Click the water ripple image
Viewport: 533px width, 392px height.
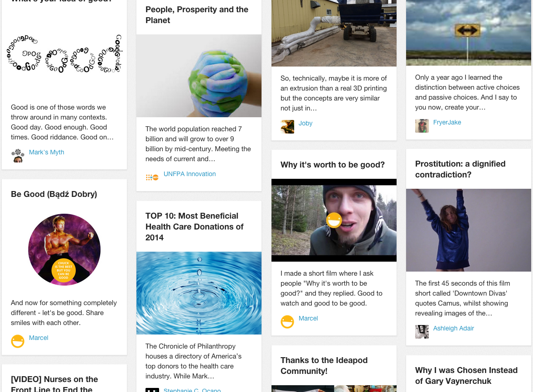(199, 293)
